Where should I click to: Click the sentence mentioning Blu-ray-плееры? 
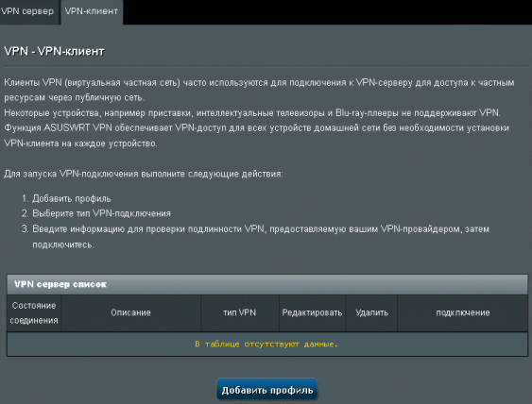click(x=252, y=113)
